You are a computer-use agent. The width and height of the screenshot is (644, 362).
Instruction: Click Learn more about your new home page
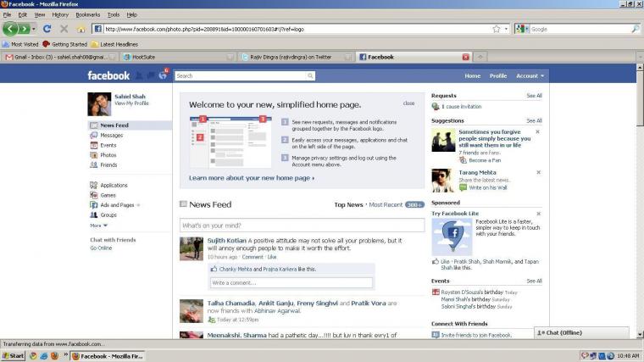coord(252,178)
